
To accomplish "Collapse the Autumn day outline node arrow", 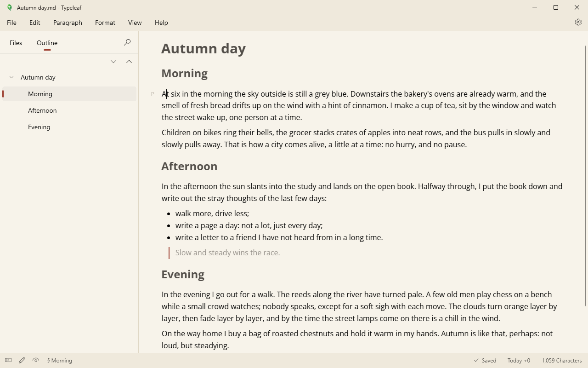I will (x=11, y=77).
